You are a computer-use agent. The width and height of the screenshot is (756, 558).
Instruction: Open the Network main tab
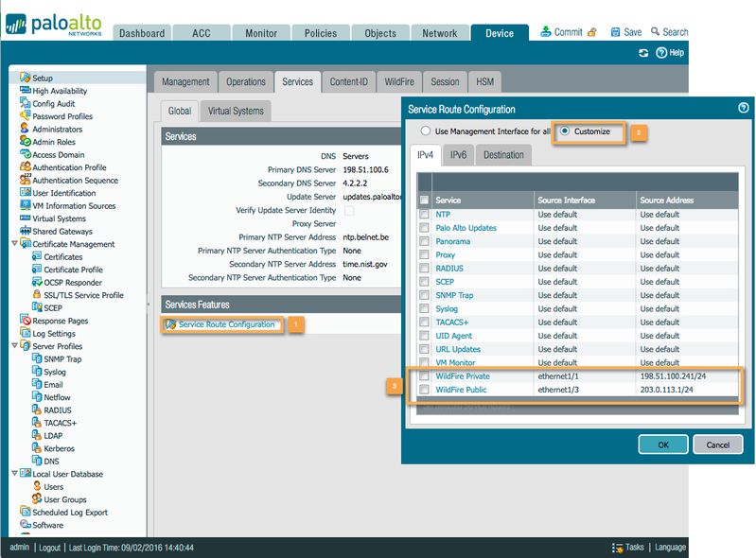(440, 33)
